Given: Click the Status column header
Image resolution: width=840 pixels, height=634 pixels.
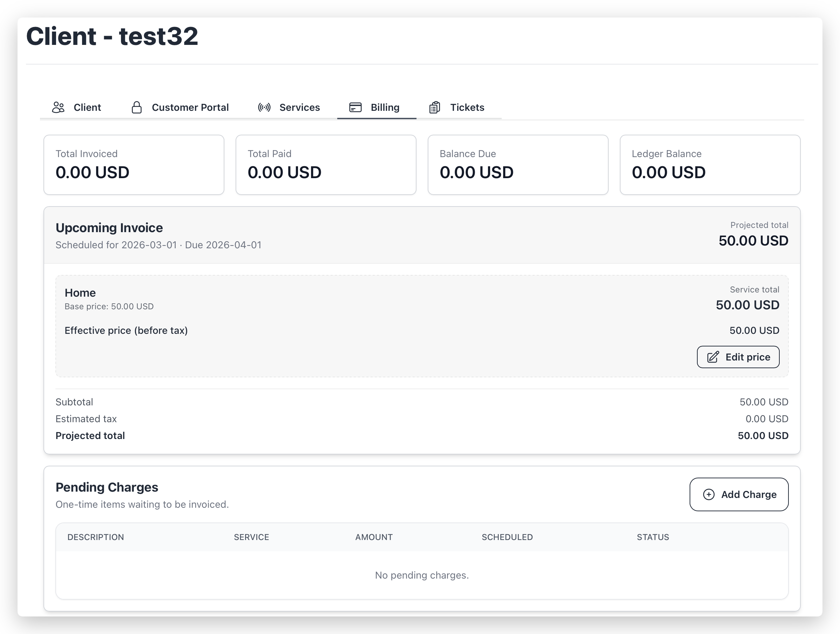Looking at the screenshot, I should [x=653, y=537].
